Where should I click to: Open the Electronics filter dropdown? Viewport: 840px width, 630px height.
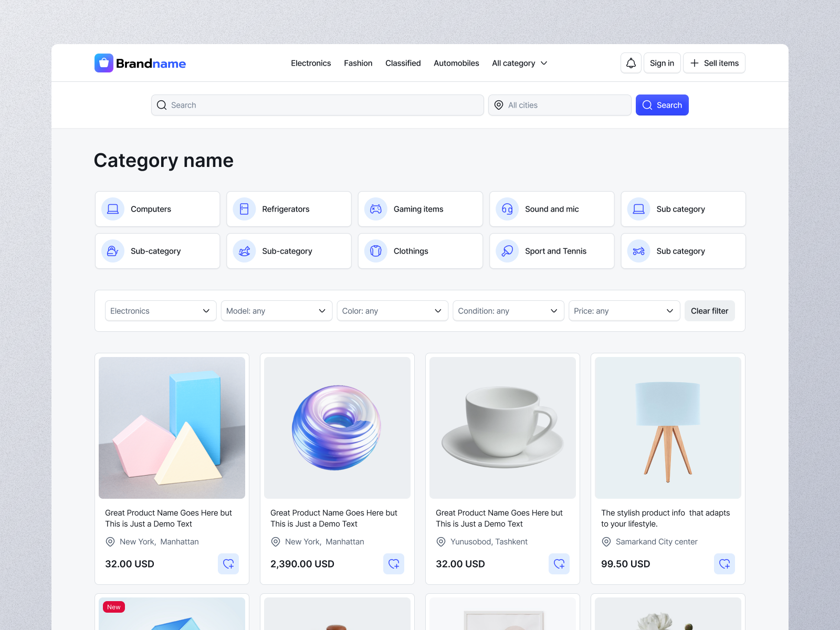(x=161, y=311)
